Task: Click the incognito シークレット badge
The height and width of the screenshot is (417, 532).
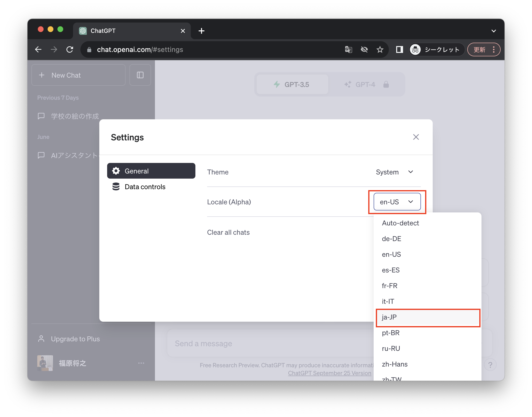Action: coord(437,49)
